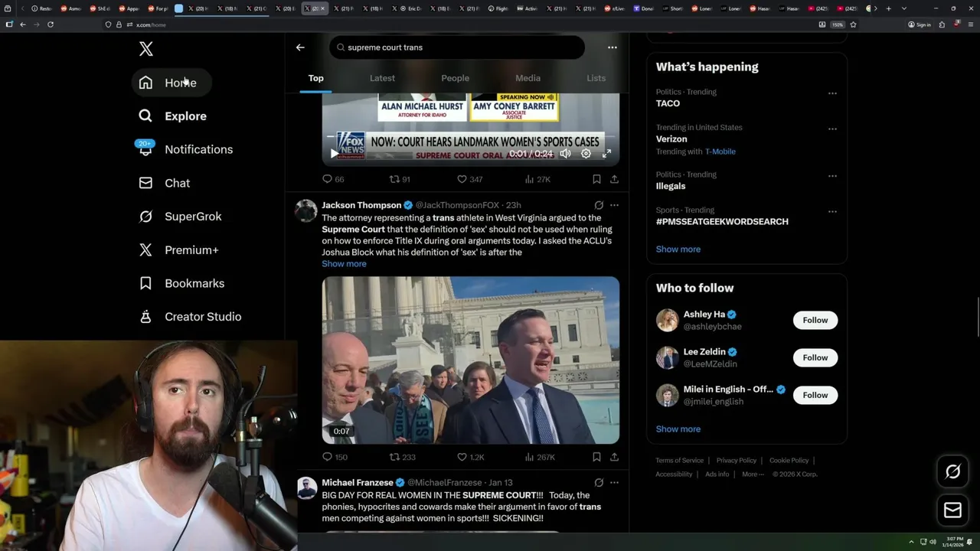980x551 pixels.
Task: Open a new browser tab
Action: pos(888,8)
